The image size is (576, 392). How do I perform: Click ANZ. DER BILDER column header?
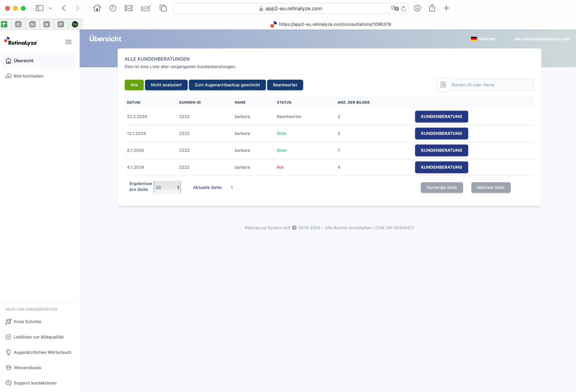353,102
